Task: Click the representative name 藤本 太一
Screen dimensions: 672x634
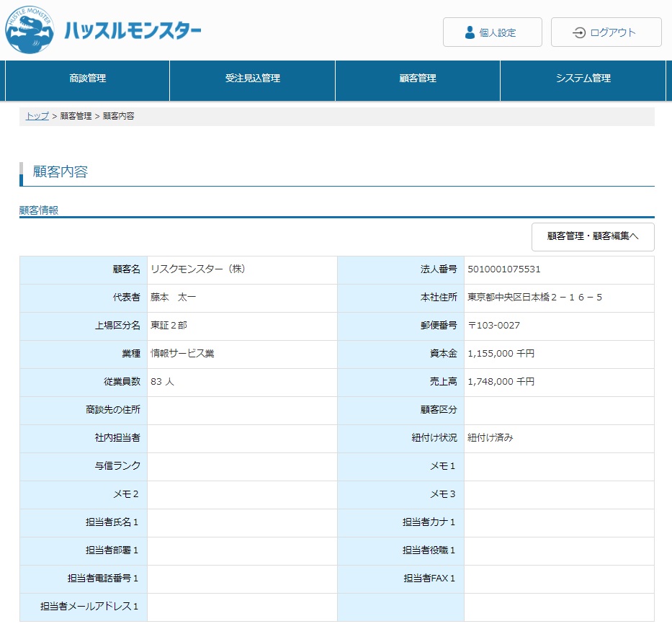Action: pos(173,298)
